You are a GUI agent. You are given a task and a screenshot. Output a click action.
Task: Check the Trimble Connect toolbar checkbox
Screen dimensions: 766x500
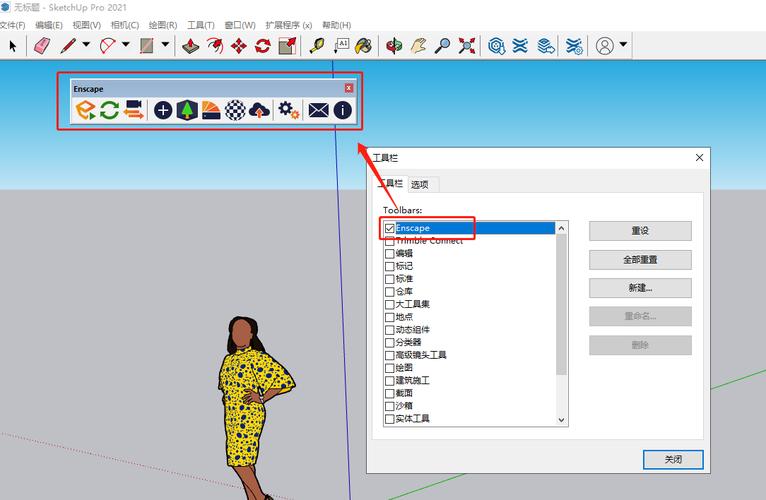point(389,241)
